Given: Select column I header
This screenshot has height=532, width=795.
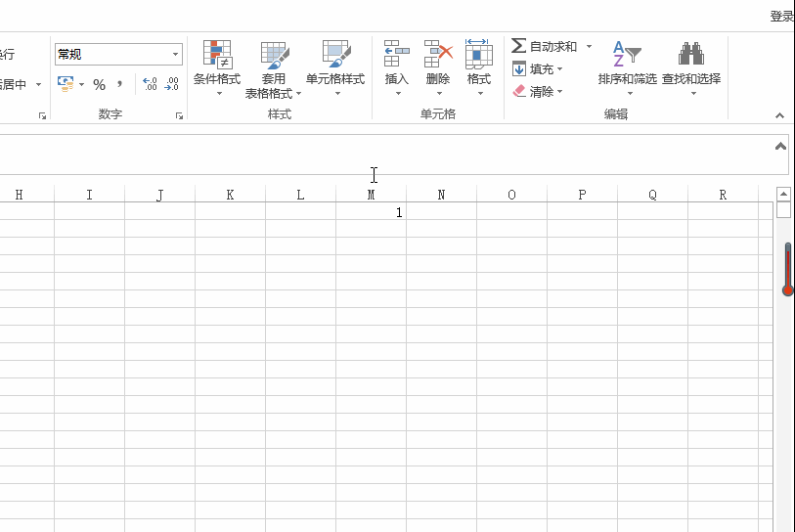Looking at the screenshot, I should [x=89, y=195].
